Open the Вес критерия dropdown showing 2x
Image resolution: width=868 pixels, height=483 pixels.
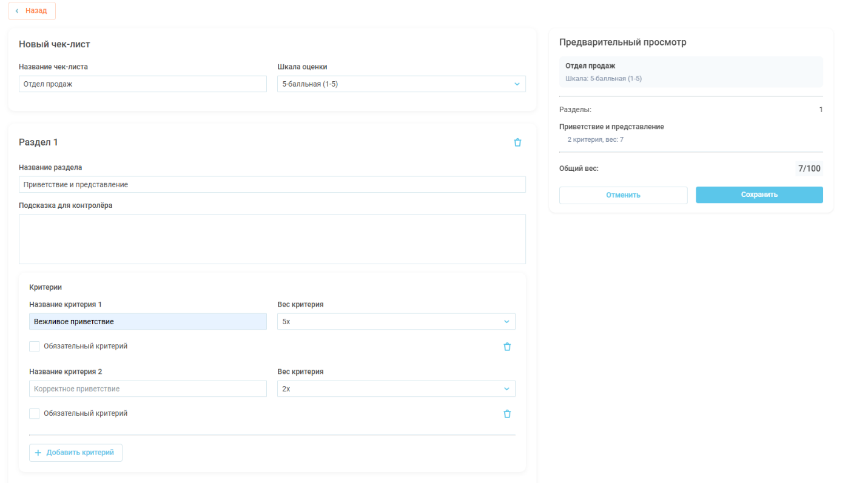click(395, 389)
